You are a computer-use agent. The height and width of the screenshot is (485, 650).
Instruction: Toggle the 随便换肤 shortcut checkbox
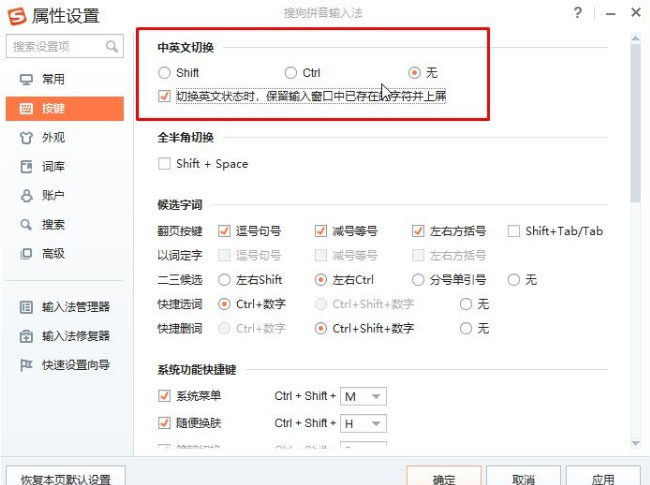pos(165,423)
